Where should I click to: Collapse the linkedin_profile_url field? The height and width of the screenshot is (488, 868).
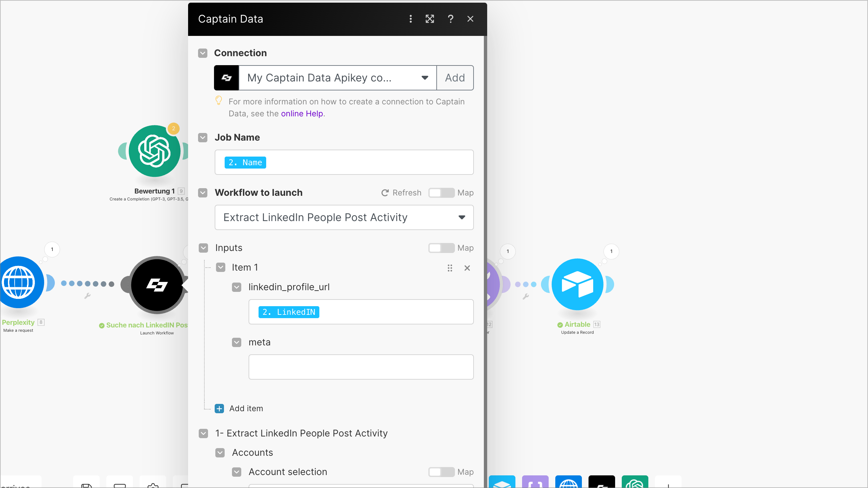point(237,287)
